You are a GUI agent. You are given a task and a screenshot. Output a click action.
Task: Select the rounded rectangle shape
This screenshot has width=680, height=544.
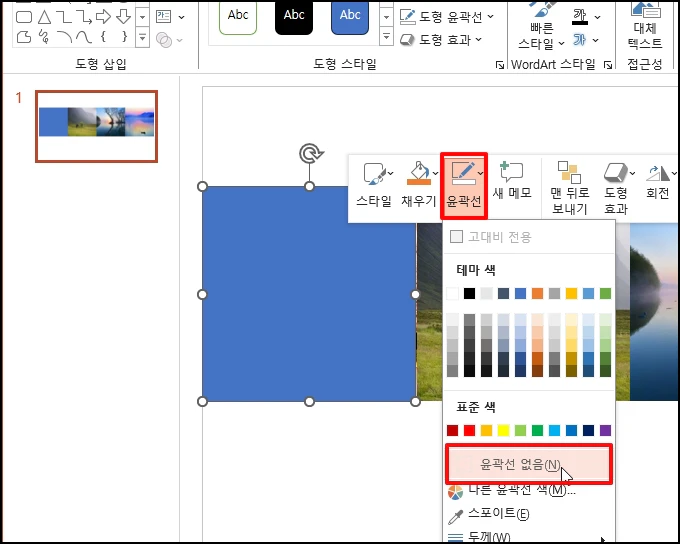coord(24,17)
